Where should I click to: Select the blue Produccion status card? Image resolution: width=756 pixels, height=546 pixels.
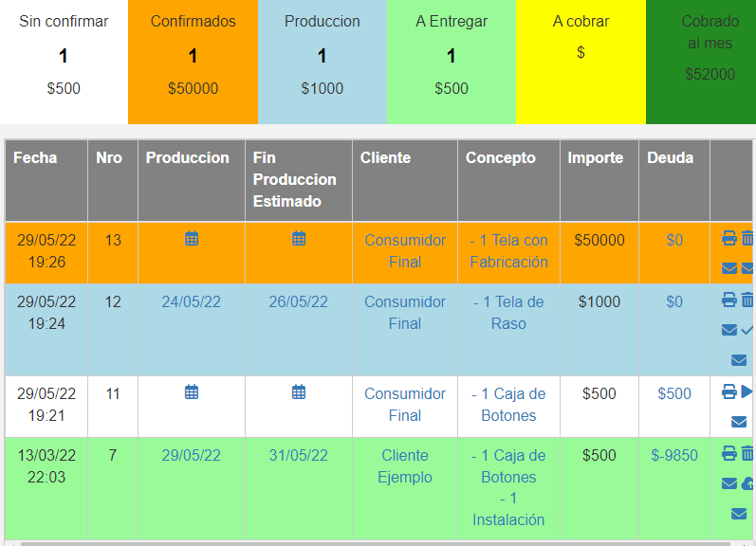pyautogui.click(x=322, y=62)
